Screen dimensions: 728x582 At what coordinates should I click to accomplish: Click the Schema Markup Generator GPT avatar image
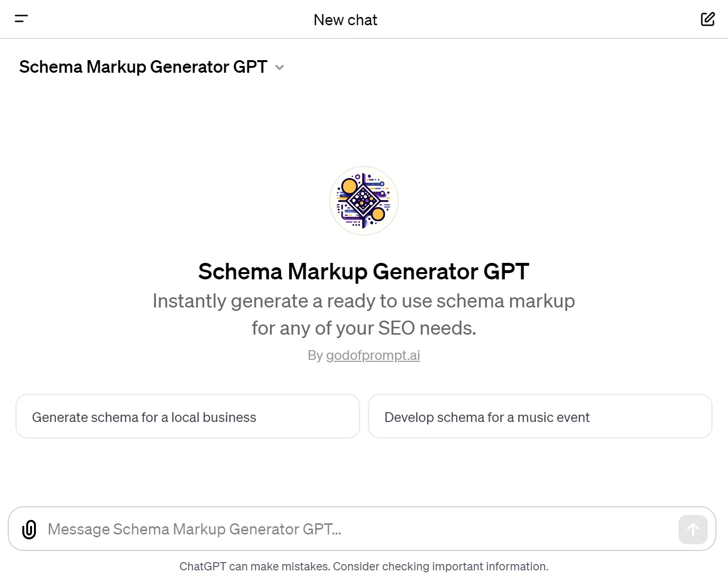point(364,201)
